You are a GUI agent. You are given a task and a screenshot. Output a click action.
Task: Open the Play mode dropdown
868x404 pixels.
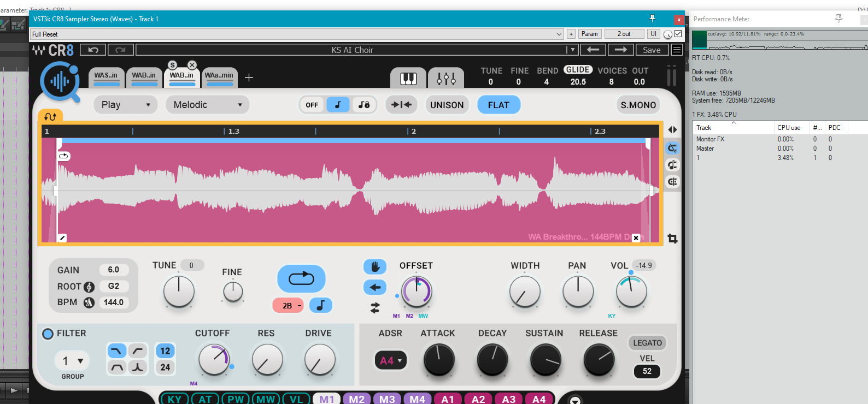click(125, 105)
